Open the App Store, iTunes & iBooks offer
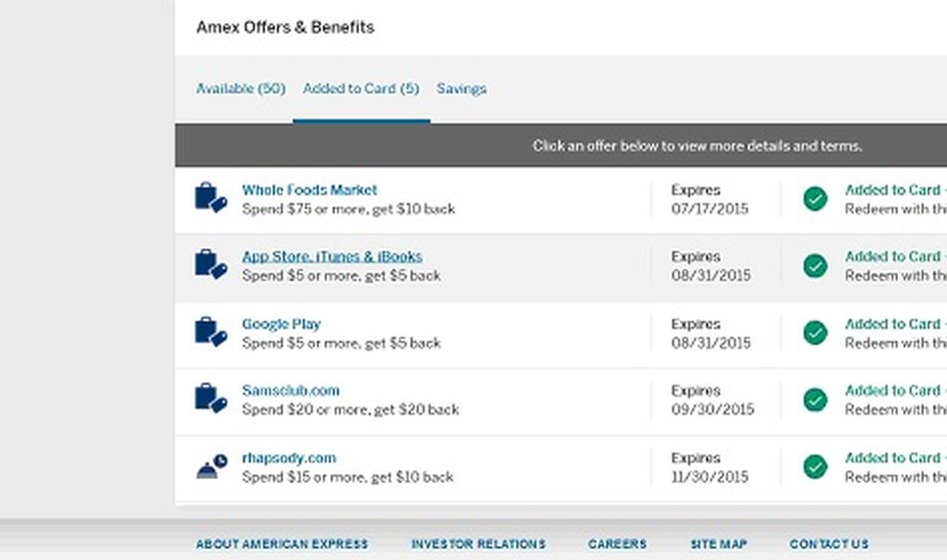This screenshot has width=947, height=560. pyautogui.click(x=332, y=256)
